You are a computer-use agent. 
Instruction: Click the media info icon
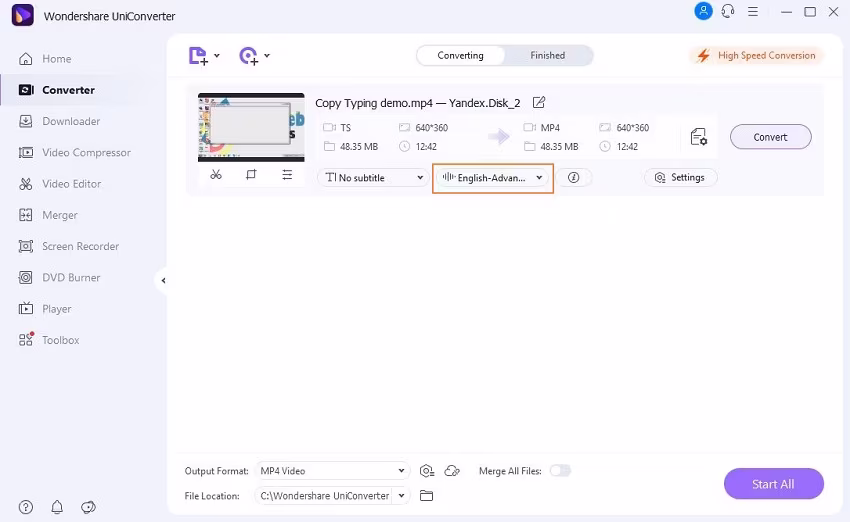(x=574, y=178)
